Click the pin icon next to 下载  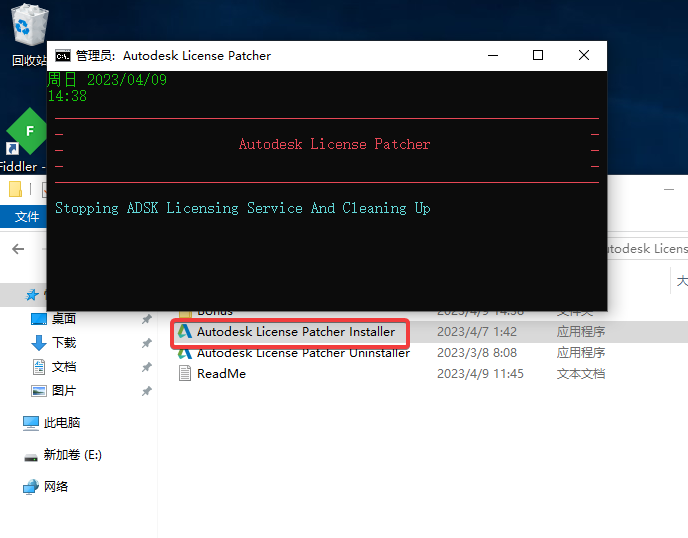click(147, 343)
